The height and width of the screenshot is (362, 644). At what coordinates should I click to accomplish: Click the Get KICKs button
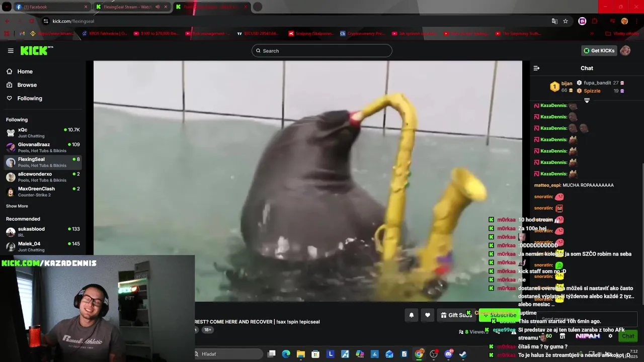tap(599, 51)
